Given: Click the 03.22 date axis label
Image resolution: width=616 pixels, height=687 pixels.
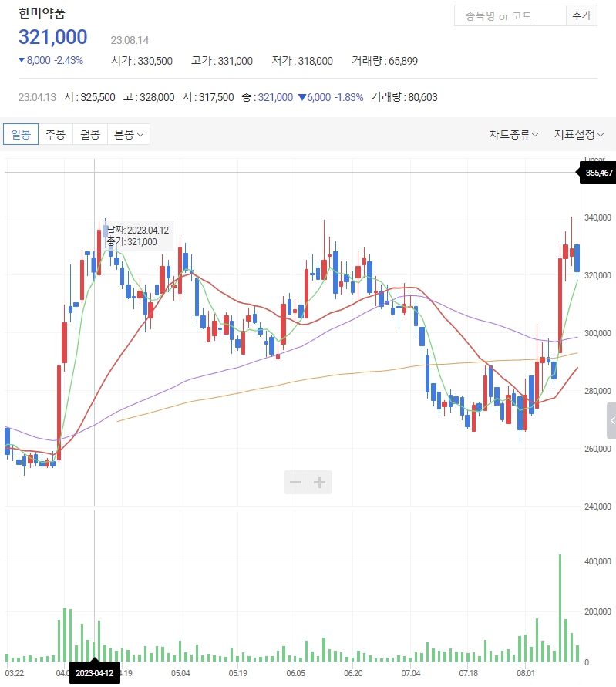Looking at the screenshot, I should click(15, 673).
